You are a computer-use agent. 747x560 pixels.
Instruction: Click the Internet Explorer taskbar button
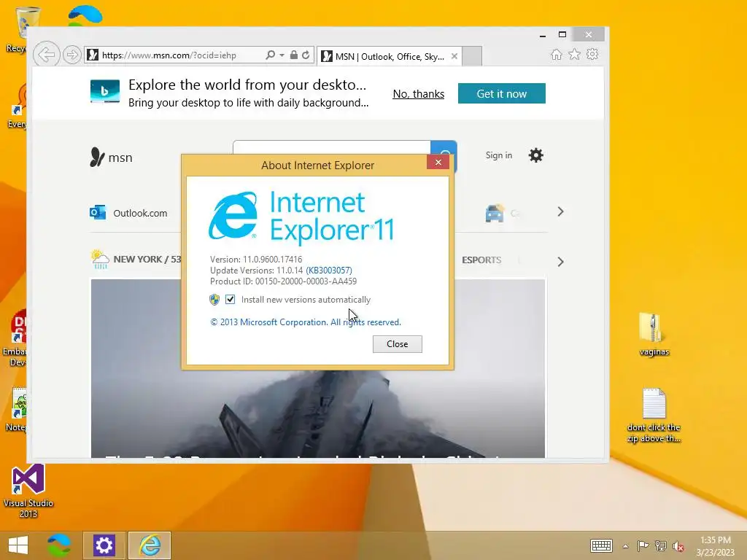tap(150, 545)
